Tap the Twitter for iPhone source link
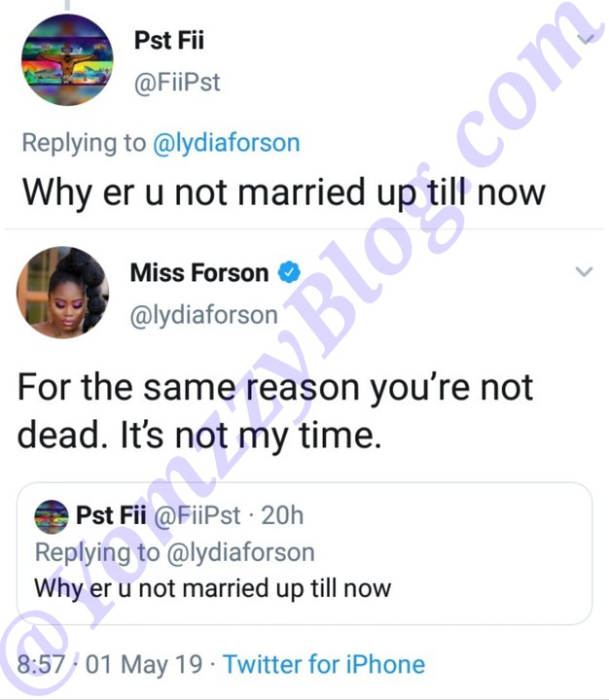 tap(324, 664)
